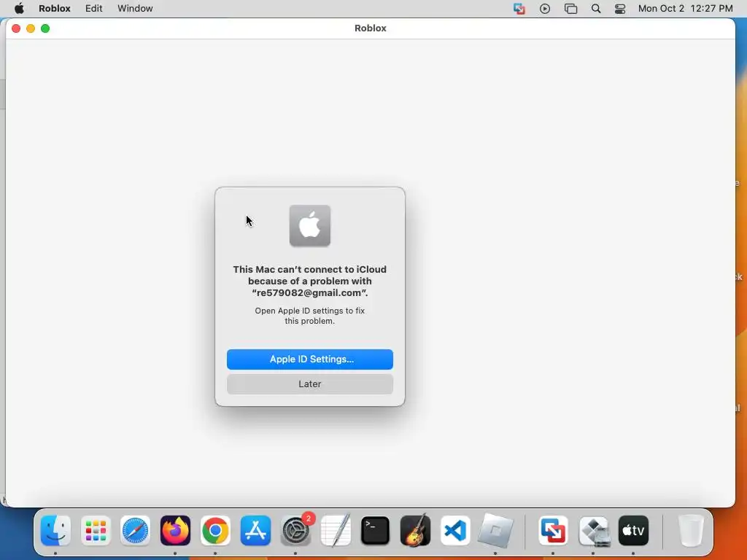Click the Apple logo in dialog
Viewport: 747px width, 560px height.
309,226
